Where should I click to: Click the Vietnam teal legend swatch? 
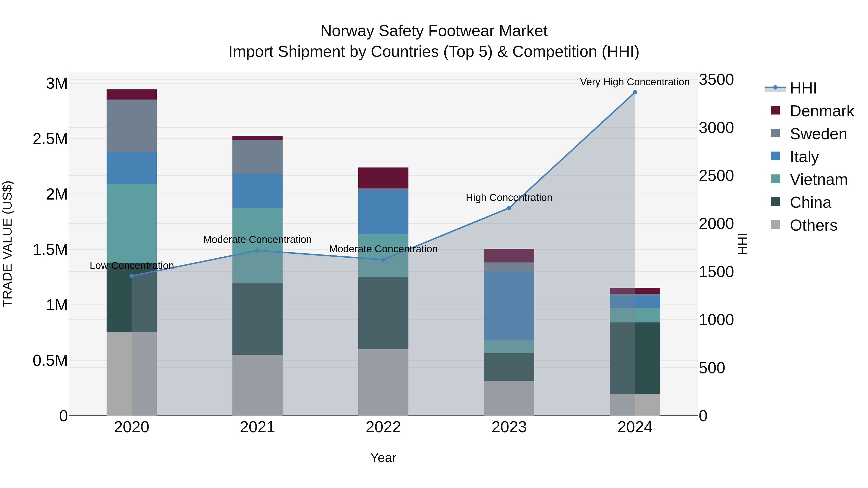coord(775,179)
